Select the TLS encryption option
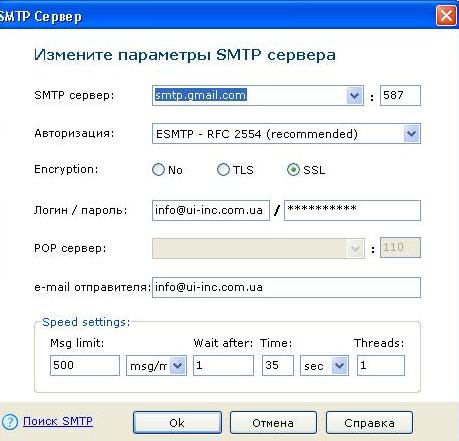This screenshot has width=459, height=441. (223, 170)
